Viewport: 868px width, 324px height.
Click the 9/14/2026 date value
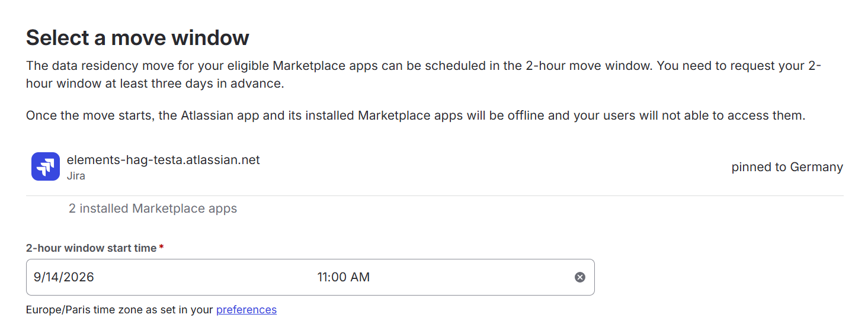pyautogui.click(x=64, y=277)
